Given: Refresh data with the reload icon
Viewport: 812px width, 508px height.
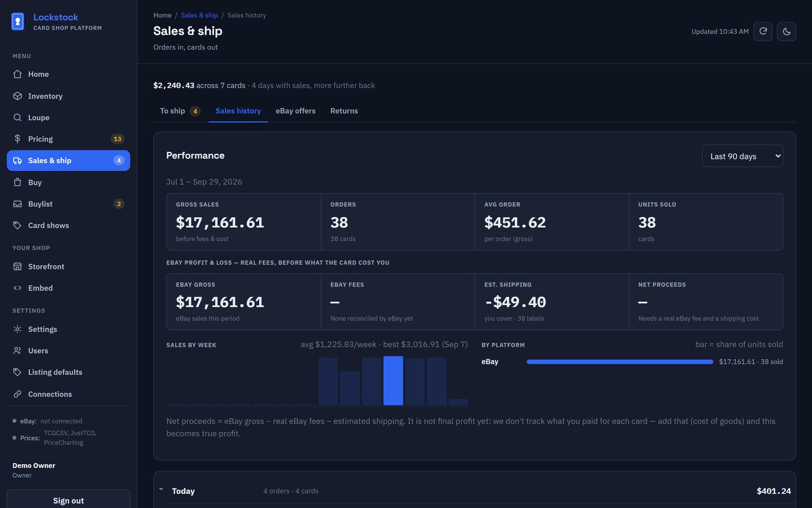Looking at the screenshot, I should pyautogui.click(x=763, y=31).
